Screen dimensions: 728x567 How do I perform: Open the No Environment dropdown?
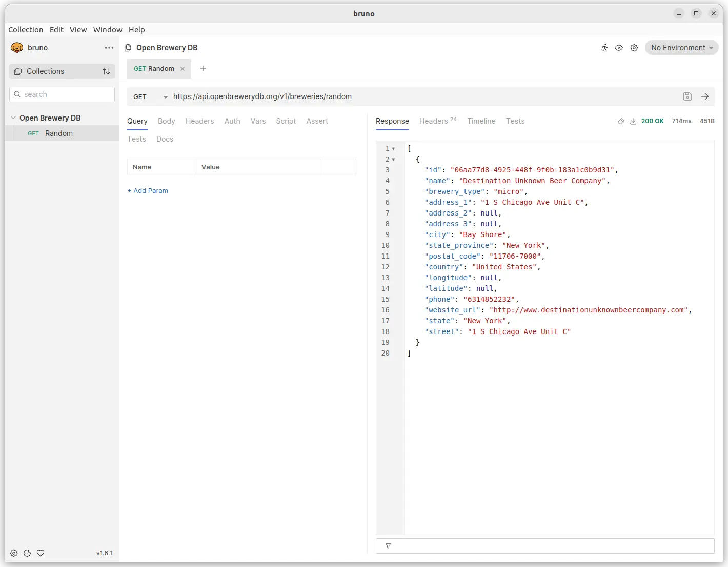pos(681,48)
